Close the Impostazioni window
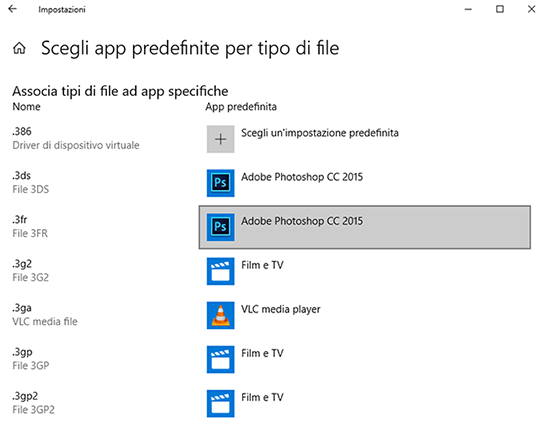 click(x=532, y=9)
